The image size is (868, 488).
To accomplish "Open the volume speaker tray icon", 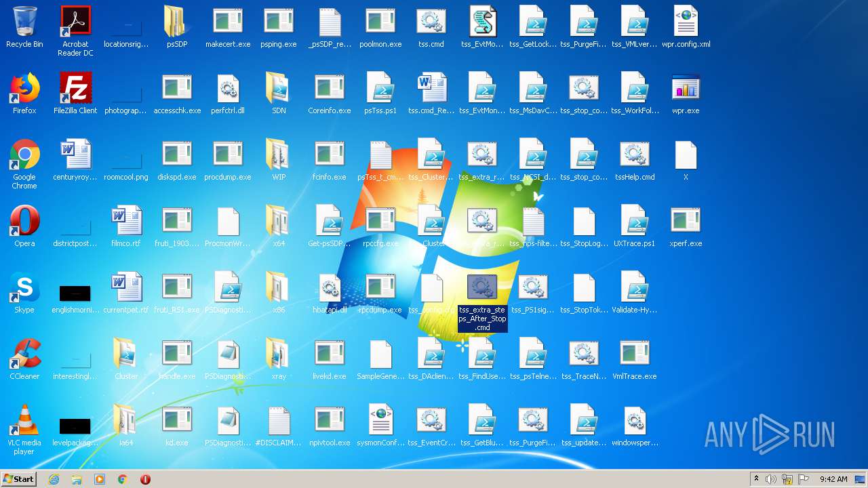I will (771, 479).
